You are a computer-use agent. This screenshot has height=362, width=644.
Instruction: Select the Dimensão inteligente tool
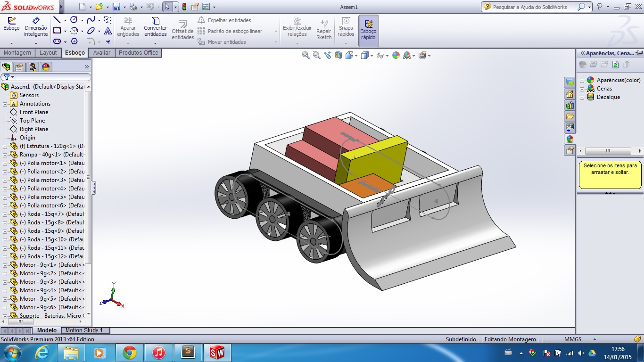click(36, 27)
